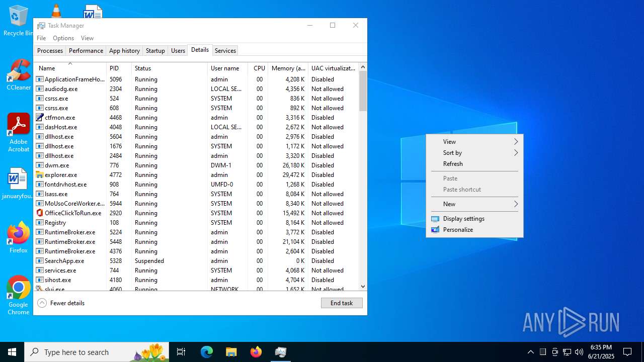Screen dimensions: 644x362
Task: Click the Registry process icon
Action: click(x=40, y=223)
